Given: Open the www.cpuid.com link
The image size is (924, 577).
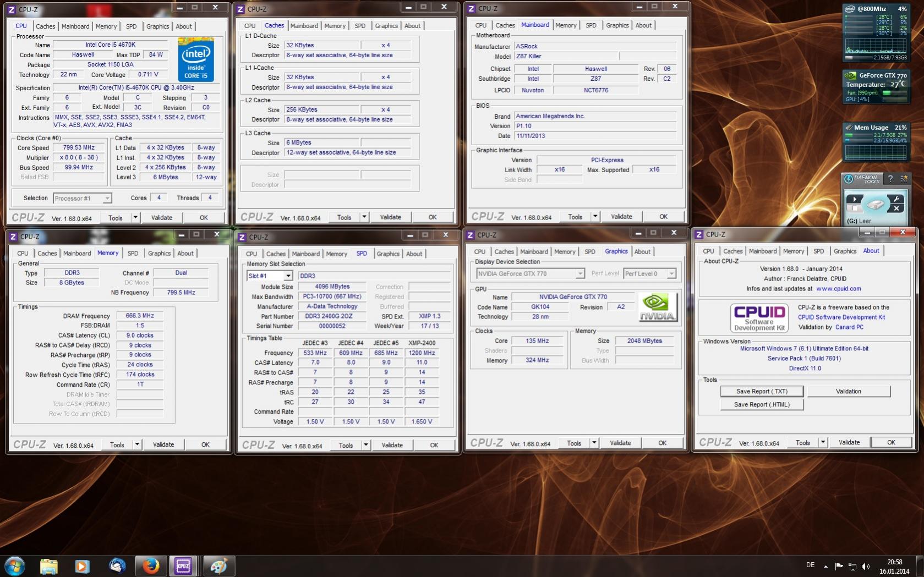Looking at the screenshot, I should (x=839, y=289).
